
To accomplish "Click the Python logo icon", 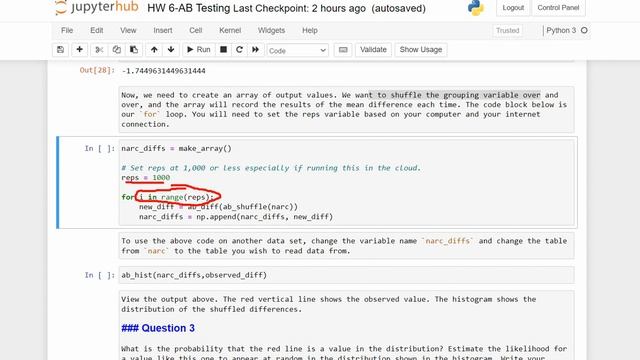I will coord(476,8).
